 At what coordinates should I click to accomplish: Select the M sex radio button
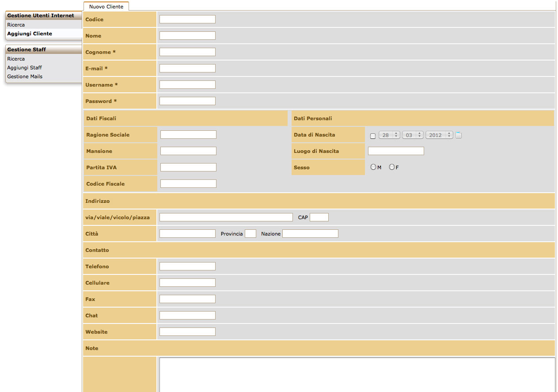pos(373,167)
